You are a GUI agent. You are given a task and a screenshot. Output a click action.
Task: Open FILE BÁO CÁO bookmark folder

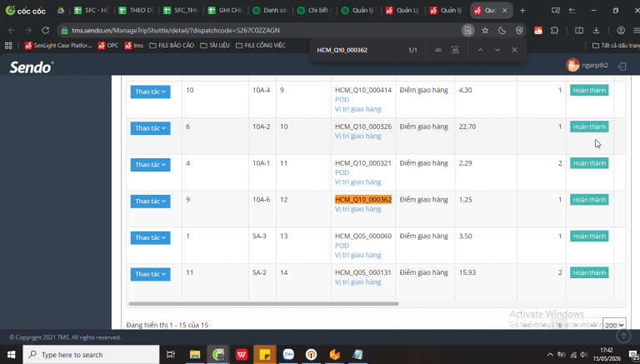coord(172,45)
